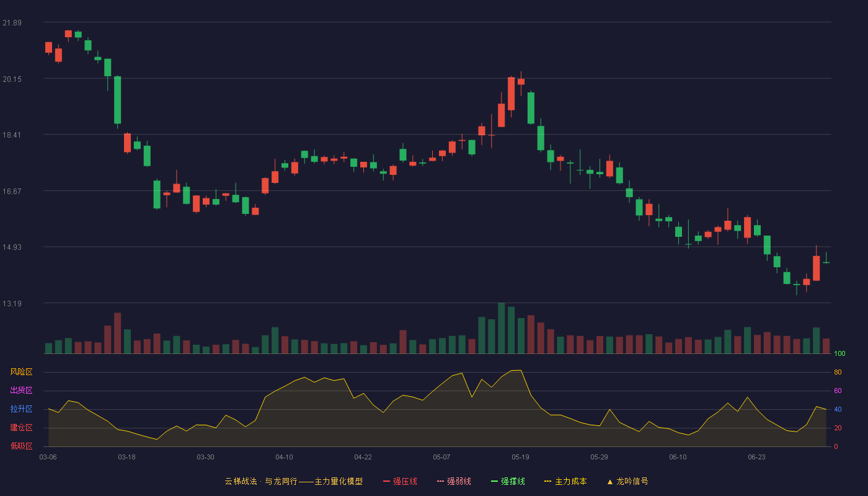
Task: Click the 04-10 date axis label
Action: coord(284,457)
